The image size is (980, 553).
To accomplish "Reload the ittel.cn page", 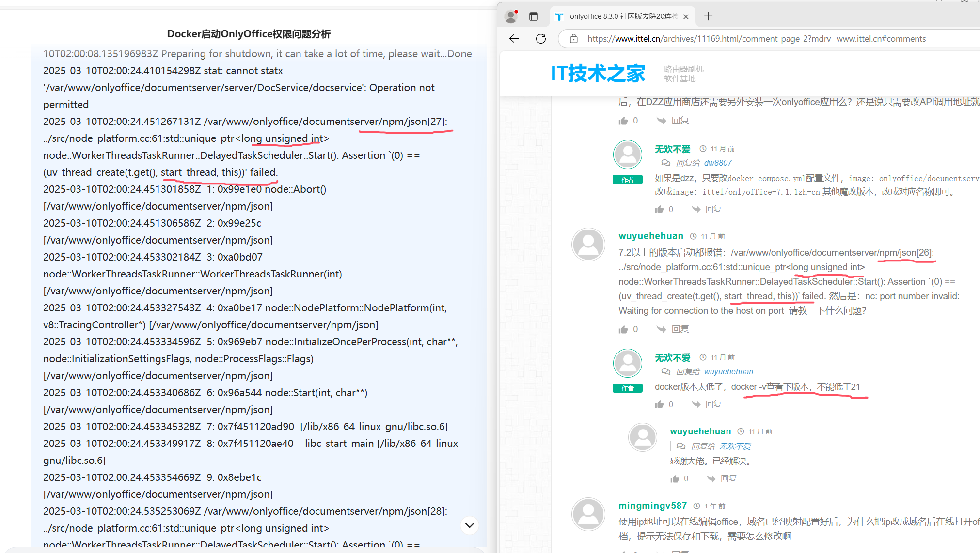I will pyautogui.click(x=541, y=39).
